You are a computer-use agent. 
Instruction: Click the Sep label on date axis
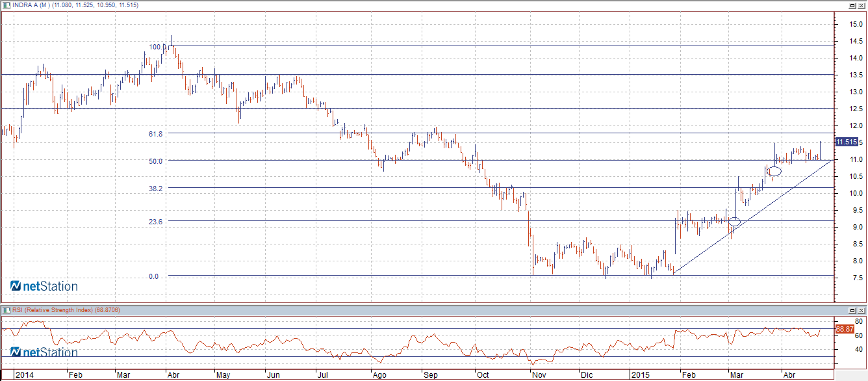(x=430, y=376)
